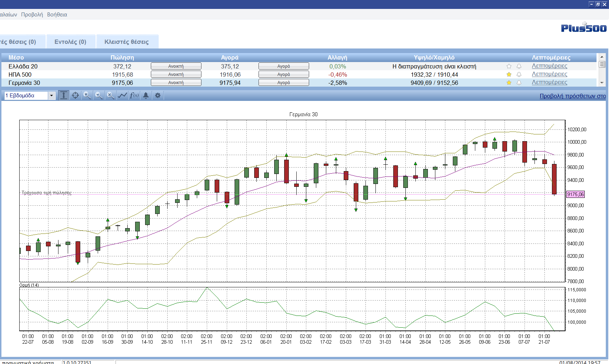
Task: Toggle favorite star for Ελλάδα 20
Action: click(509, 66)
